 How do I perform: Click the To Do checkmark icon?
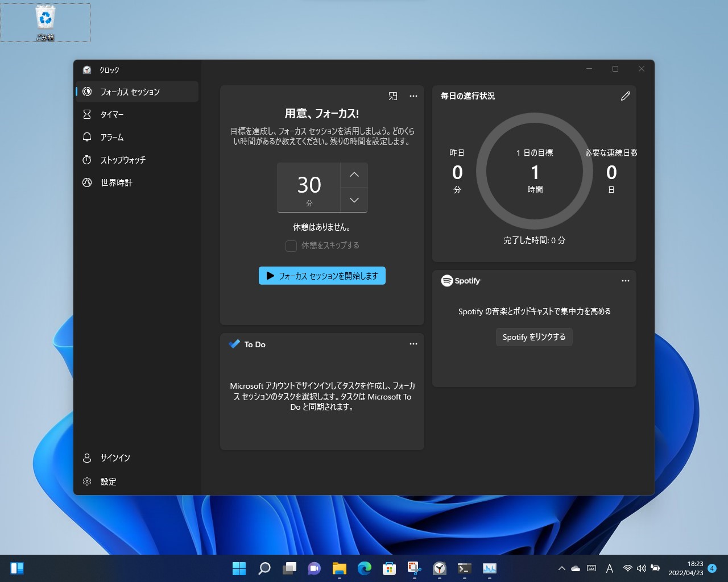tap(234, 343)
